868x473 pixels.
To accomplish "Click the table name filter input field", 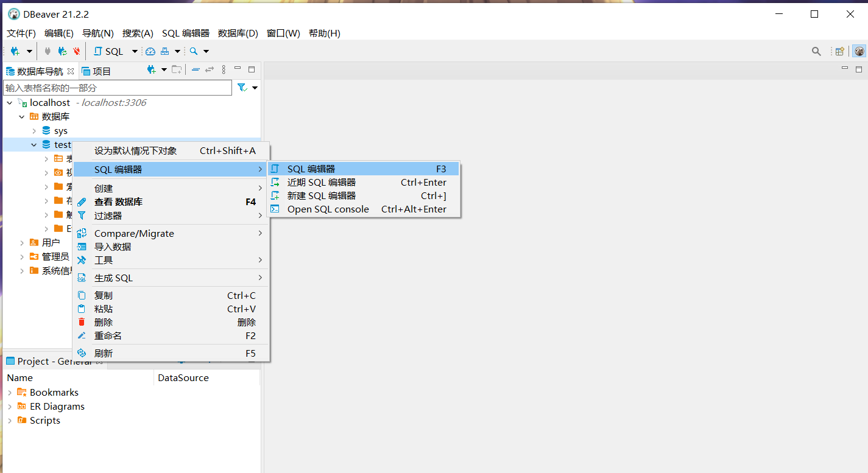I will pyautogui.click(x=118, y=88).
